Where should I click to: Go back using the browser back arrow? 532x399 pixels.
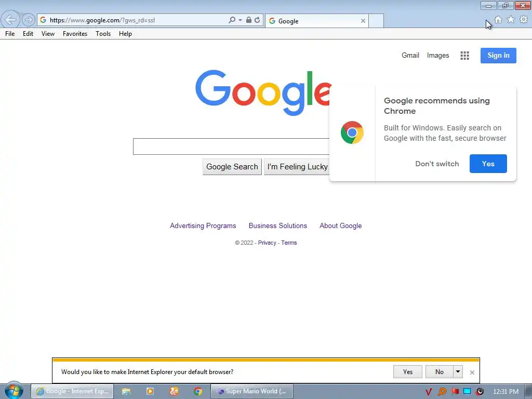click(x=10, y=20)
